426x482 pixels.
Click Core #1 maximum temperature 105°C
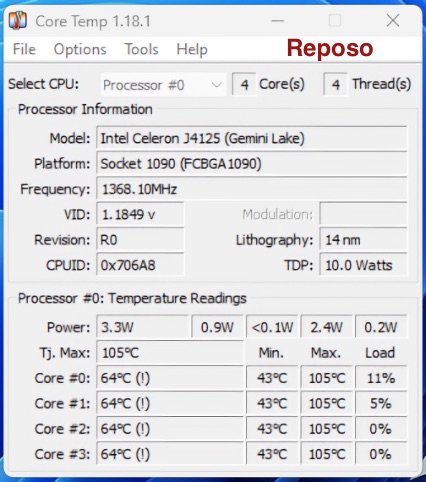(x=327, y=403)
